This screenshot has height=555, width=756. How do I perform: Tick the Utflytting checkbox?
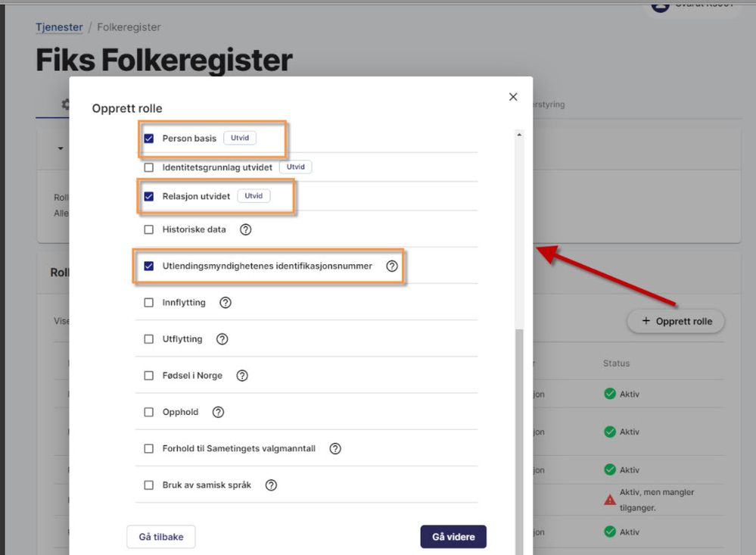click(x=149, y=339)
